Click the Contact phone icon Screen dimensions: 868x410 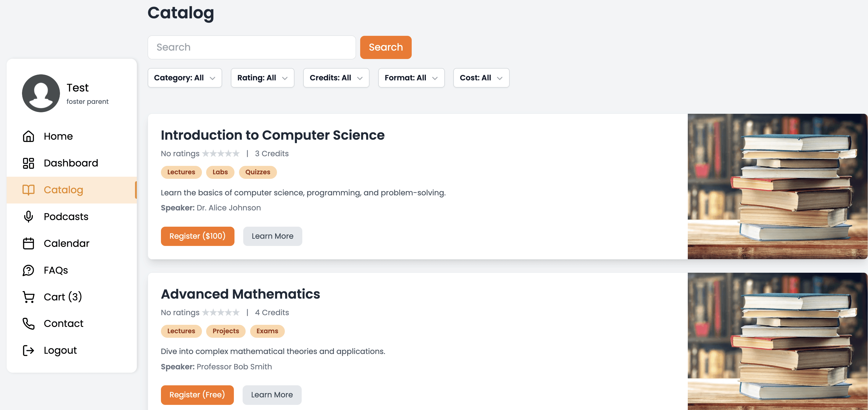(29, 324)
